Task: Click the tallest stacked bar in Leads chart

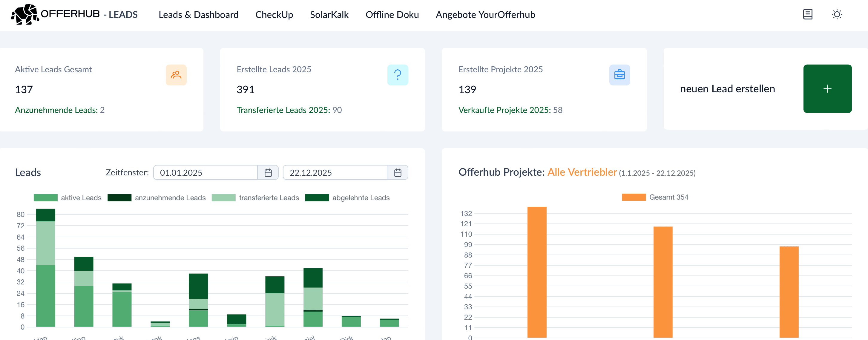Action: click(45, 268)
